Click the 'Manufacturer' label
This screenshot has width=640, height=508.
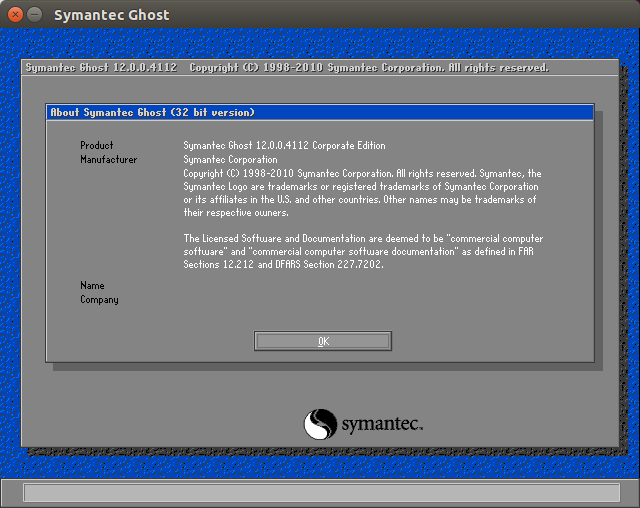[x=109, y=160]
